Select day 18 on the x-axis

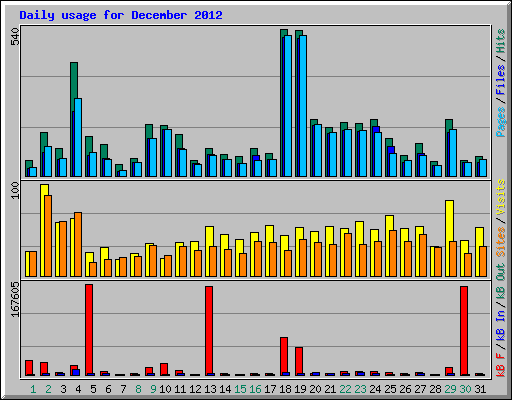pyautogui.click(x=285, y=389)
